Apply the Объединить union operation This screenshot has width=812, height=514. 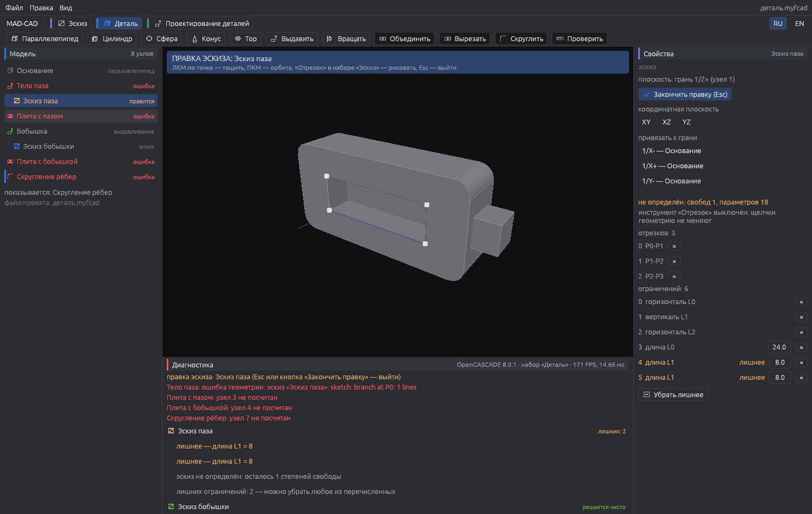pos(404,39)
